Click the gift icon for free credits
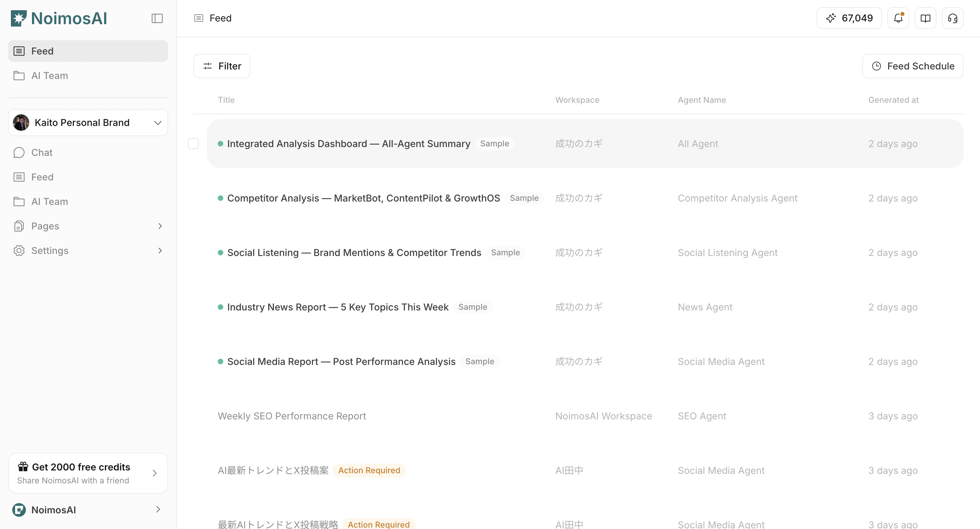This screenshot has width=980, height=529. 23,467
